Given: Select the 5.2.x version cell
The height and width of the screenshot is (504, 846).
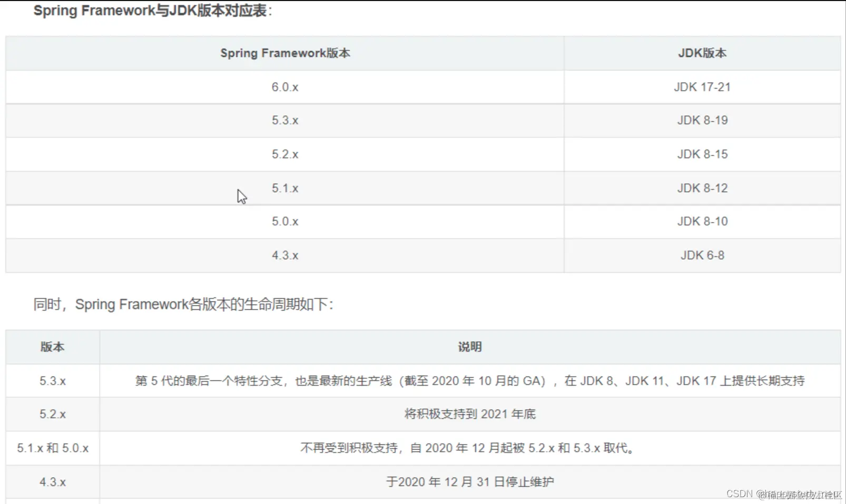Looking at the screenshot, I should (285, 154).
